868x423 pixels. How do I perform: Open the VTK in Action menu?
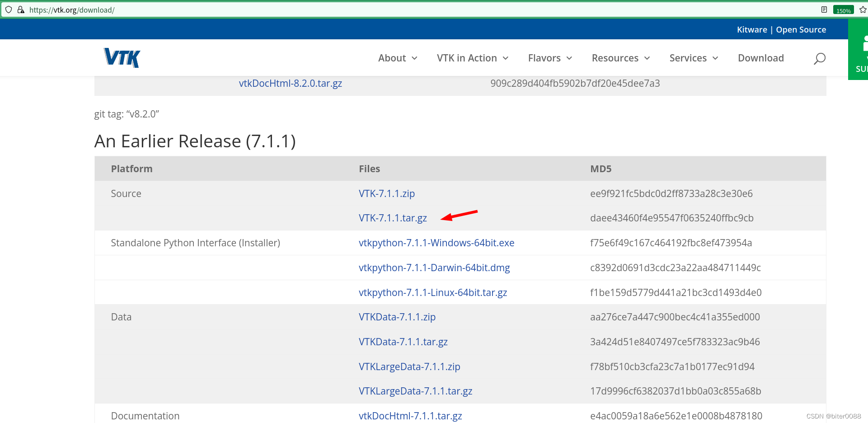point(467,58)
